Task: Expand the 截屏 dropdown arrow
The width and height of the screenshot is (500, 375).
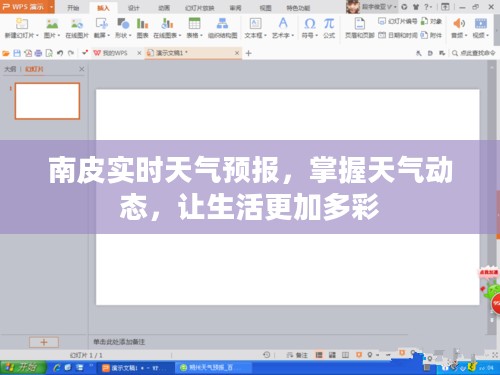Action: (x=108, y=35)
